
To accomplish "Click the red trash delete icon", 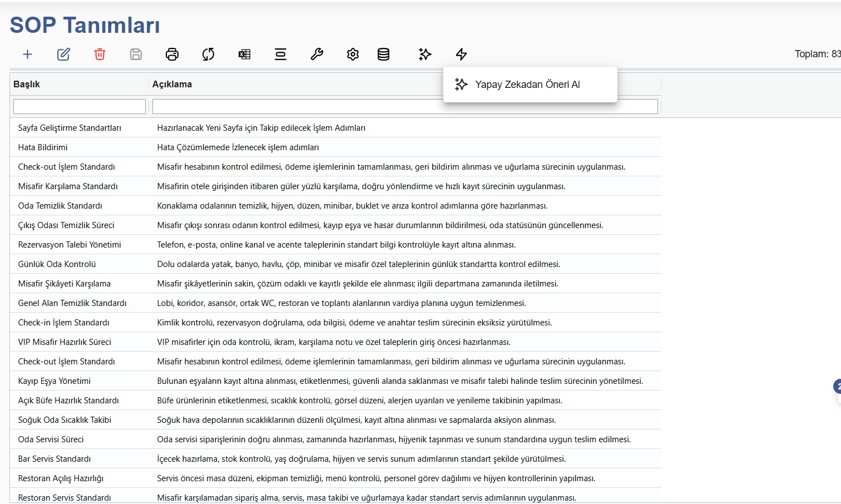I will pyautogui.click(x=100, y=54).
